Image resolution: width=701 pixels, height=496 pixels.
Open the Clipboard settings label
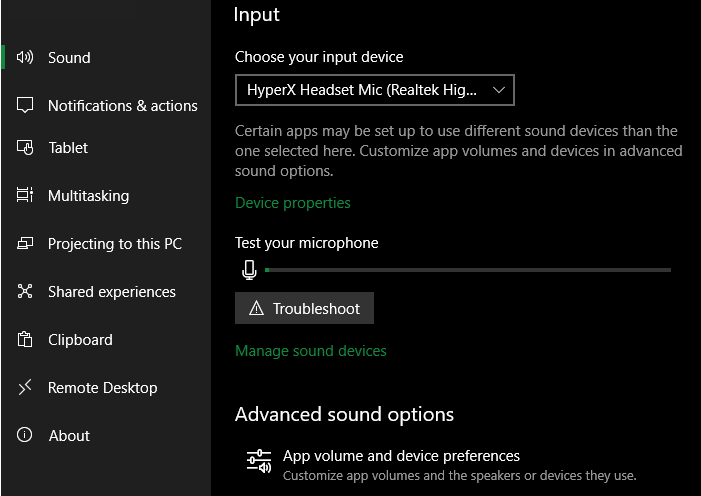[x=80, y=340]
